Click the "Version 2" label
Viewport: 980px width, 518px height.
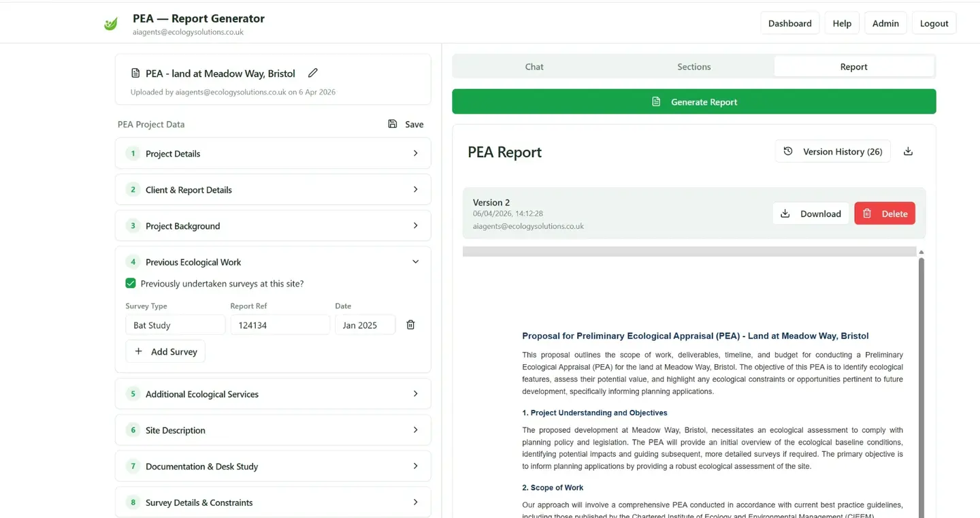coord(491,202)
